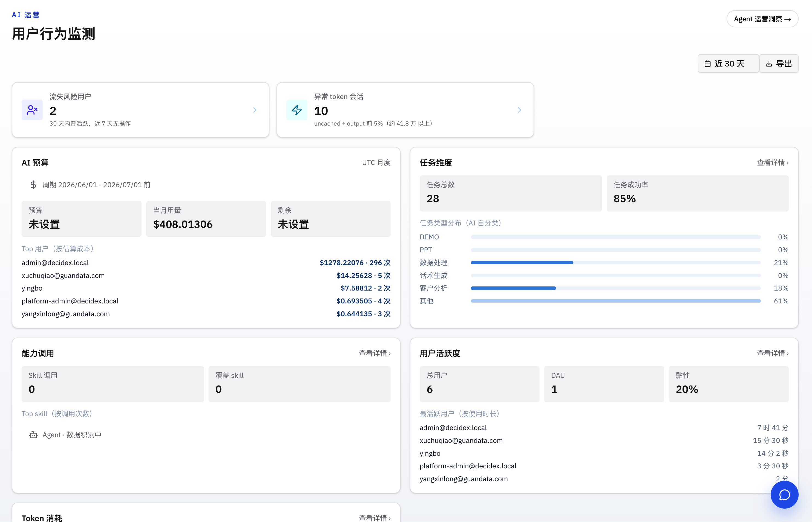Click the $0.644135 · 3 次 cost value
Screen dimensions: 812x522
(x=364, y=314)
